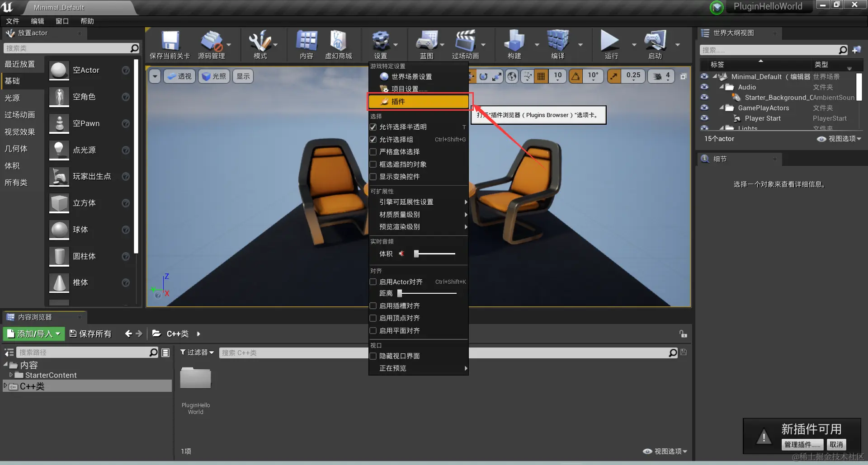
Task: Open the surface snapping options in viewport
Action: click(528, 76)
